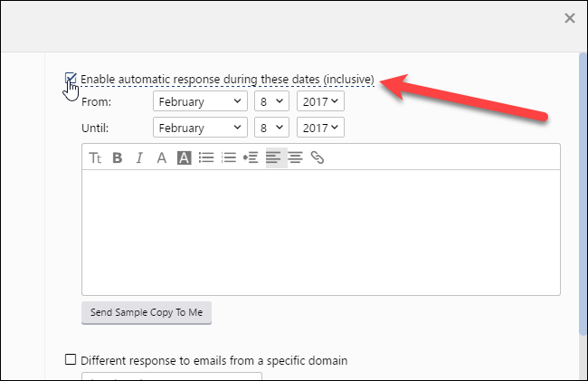
Task: Click inside the response message text area
Action: point(321,233)
